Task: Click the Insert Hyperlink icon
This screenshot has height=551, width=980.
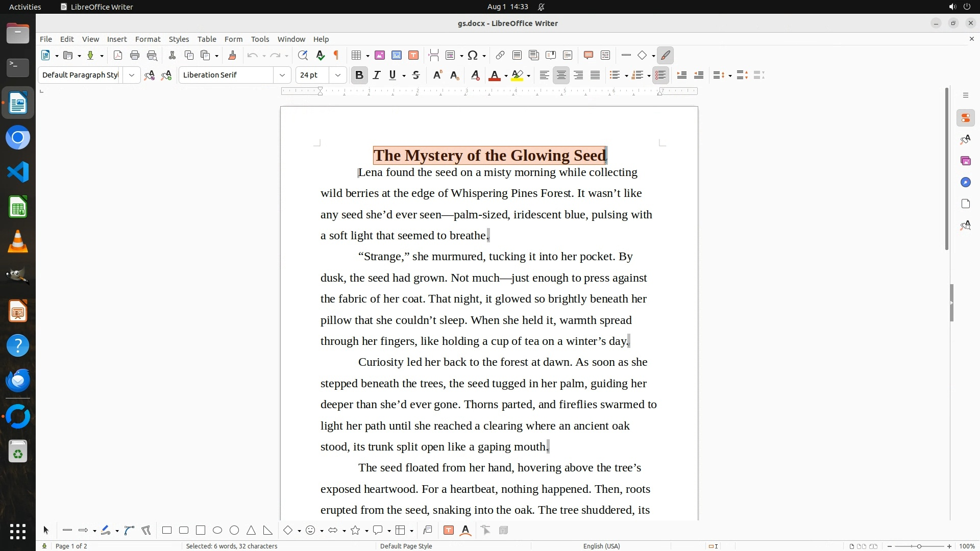Action: 500,56
